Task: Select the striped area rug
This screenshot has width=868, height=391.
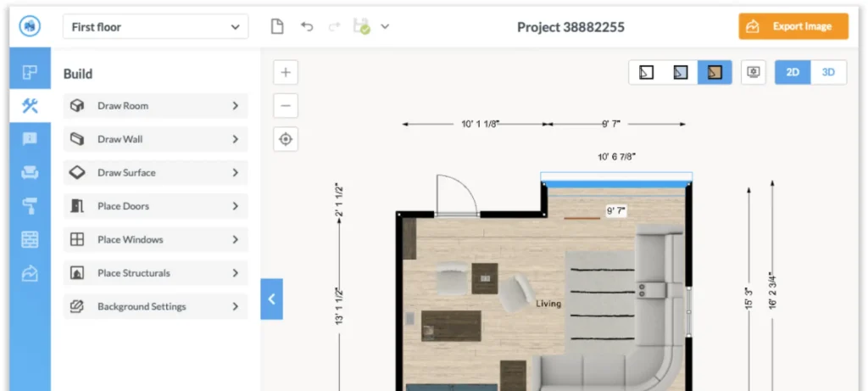Action: click(x=599, y=303)
